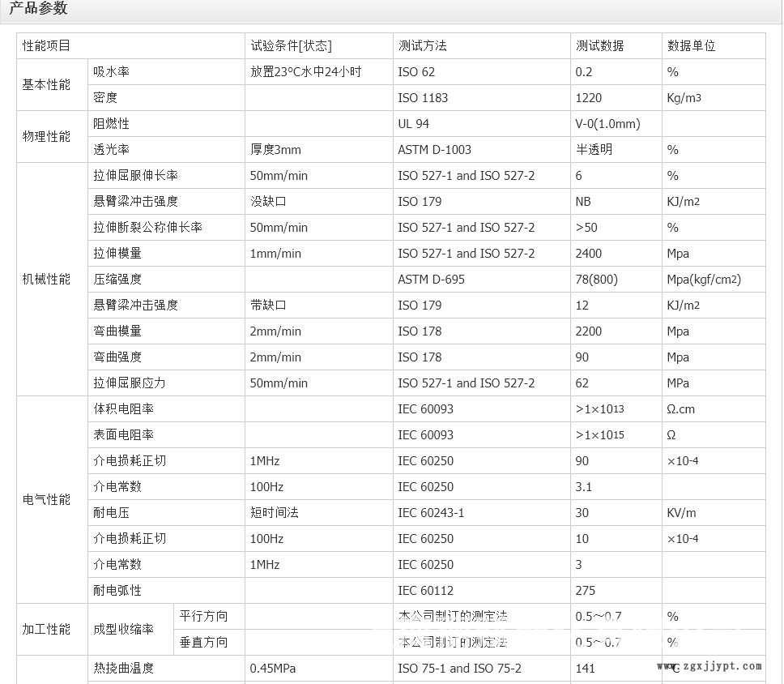This screenshot has width=784, height=684.
Task: Click the 数据单位 column header
Action: coord(691,46)
